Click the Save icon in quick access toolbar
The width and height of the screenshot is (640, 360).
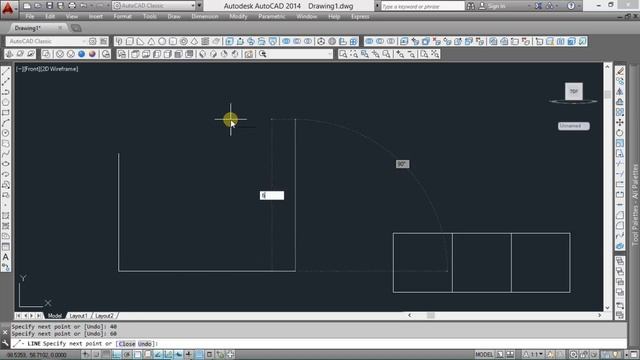[x=49, y=6]
